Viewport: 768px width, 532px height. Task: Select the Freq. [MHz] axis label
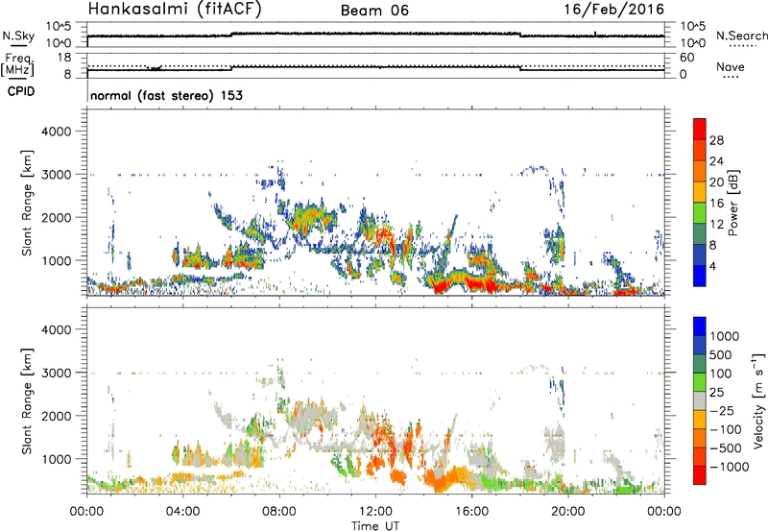[x=18, y=65]
